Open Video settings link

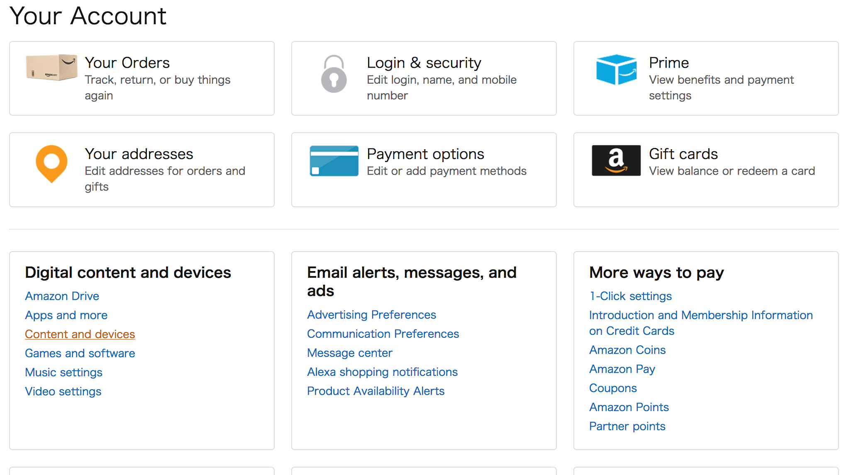(63, 391)
